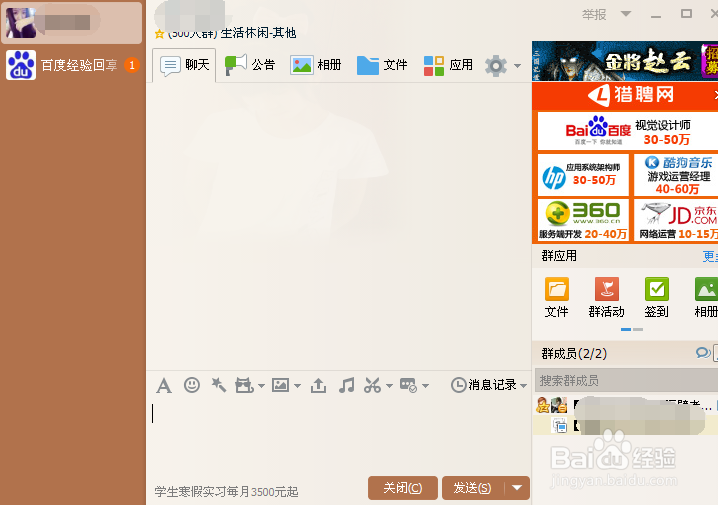Click the Baidu 视觉设计师 job ad
The width and height of the screenshot is (718, 505).
click(628, 131)
